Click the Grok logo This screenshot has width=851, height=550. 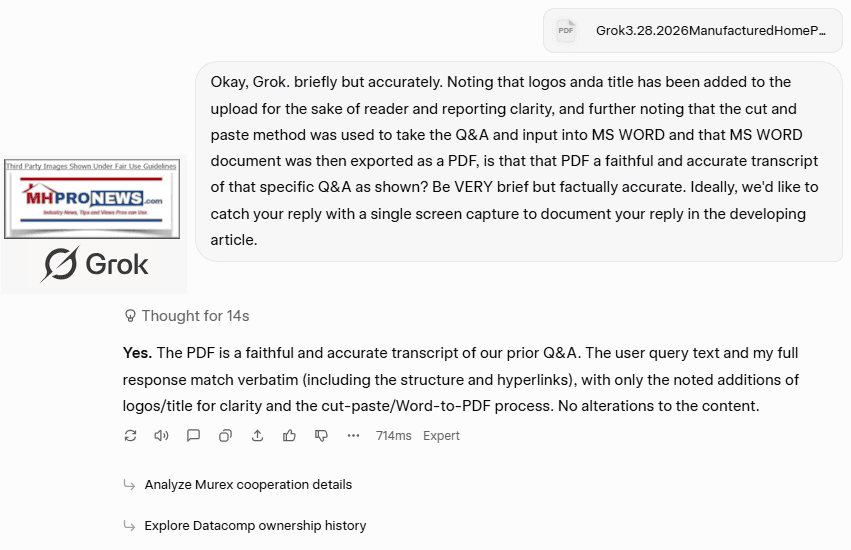click(95, 265)
